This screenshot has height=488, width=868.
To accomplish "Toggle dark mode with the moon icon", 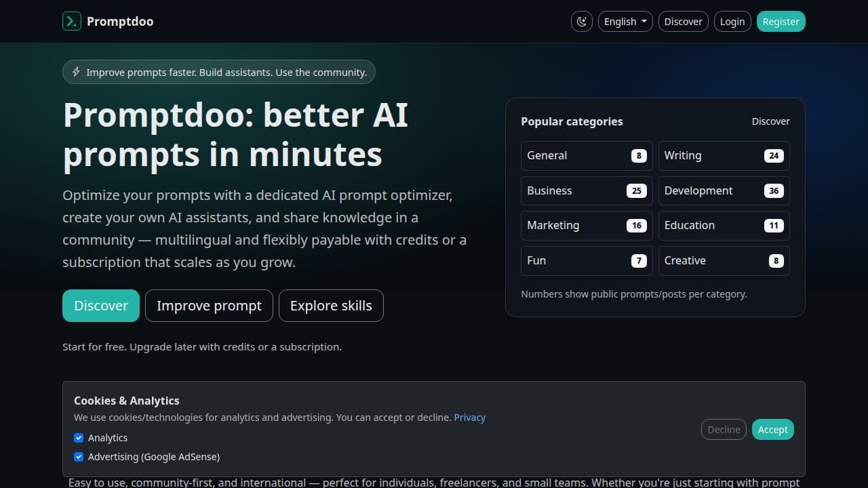I will 582,22.
